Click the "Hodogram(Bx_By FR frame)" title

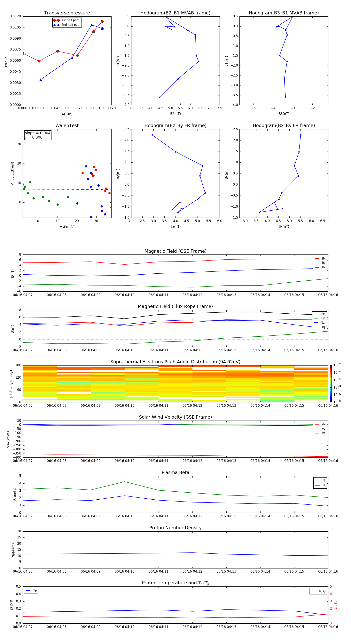pyautogui.click(x=284, y=125)
